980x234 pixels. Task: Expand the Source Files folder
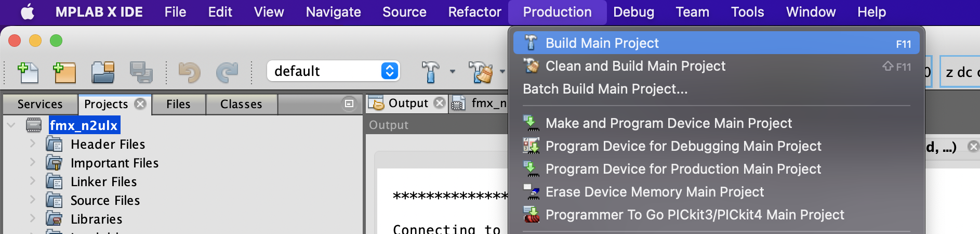[x=33, y=200]
